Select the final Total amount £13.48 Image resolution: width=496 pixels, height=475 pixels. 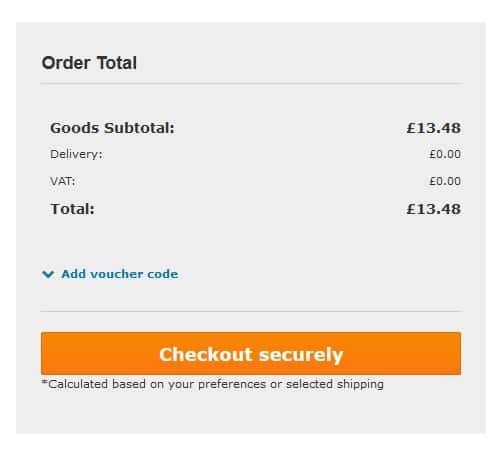point(434,209)
